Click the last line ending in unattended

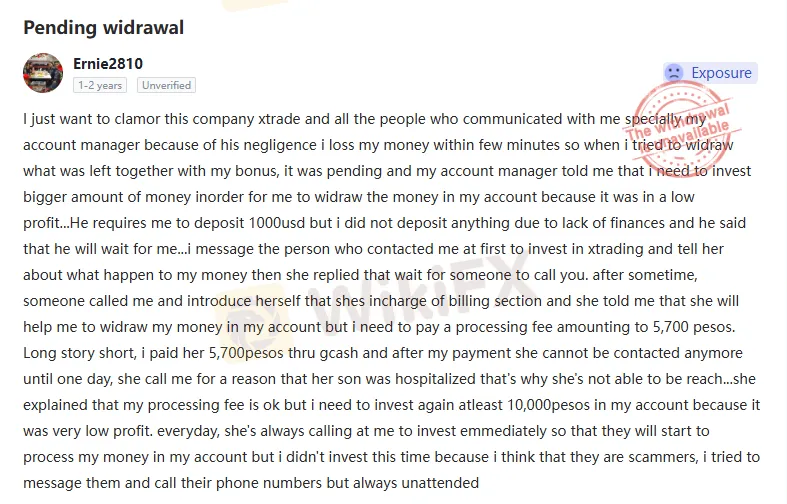(251, 483)
